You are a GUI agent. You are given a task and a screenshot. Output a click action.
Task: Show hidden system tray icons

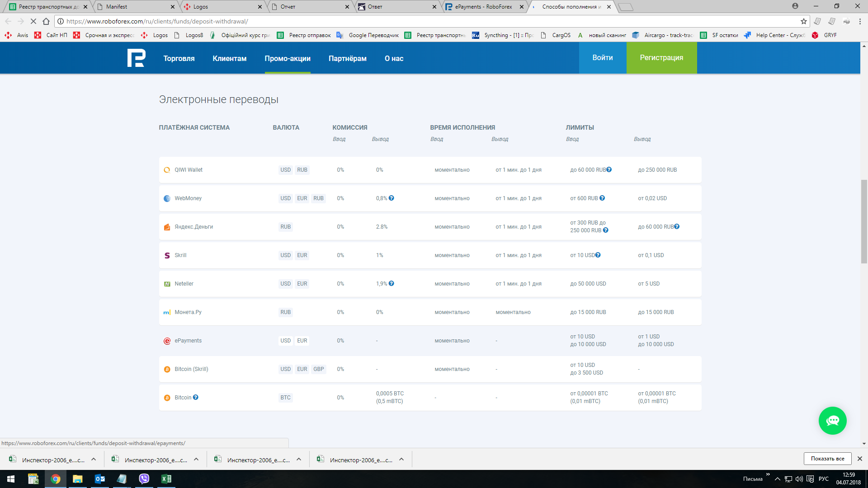click(777, 479)
